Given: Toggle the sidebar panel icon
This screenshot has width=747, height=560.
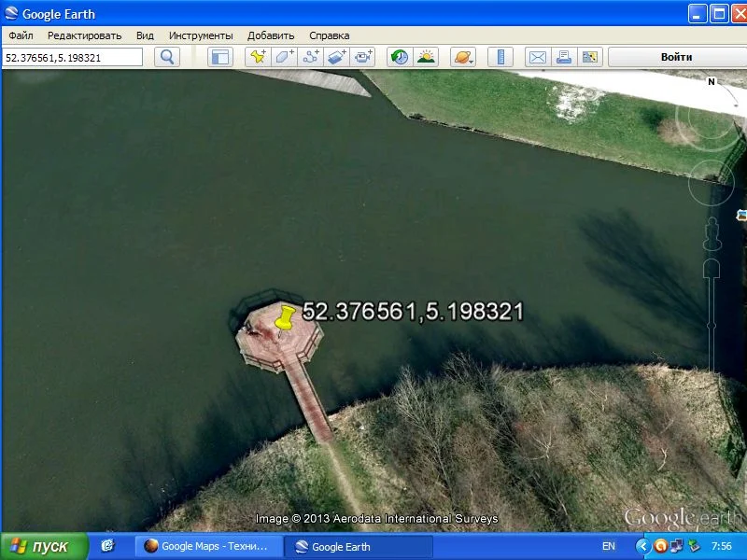Looking at the screenshot, I should click(x=220, y=57).
